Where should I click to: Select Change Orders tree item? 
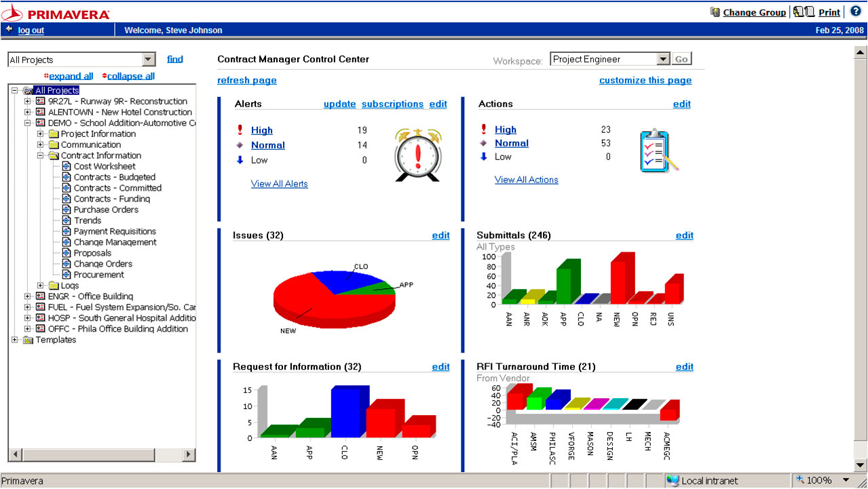tap(103, 264)
